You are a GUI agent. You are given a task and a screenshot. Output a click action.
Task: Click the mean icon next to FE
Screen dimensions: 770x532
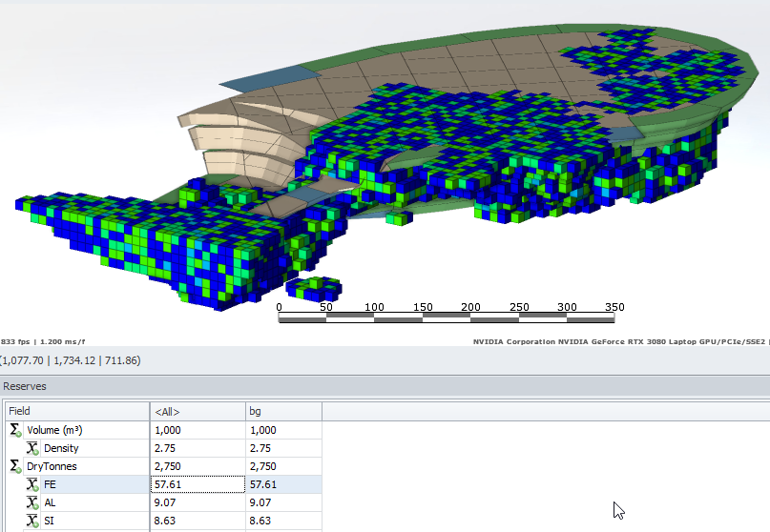pos(32,484)
